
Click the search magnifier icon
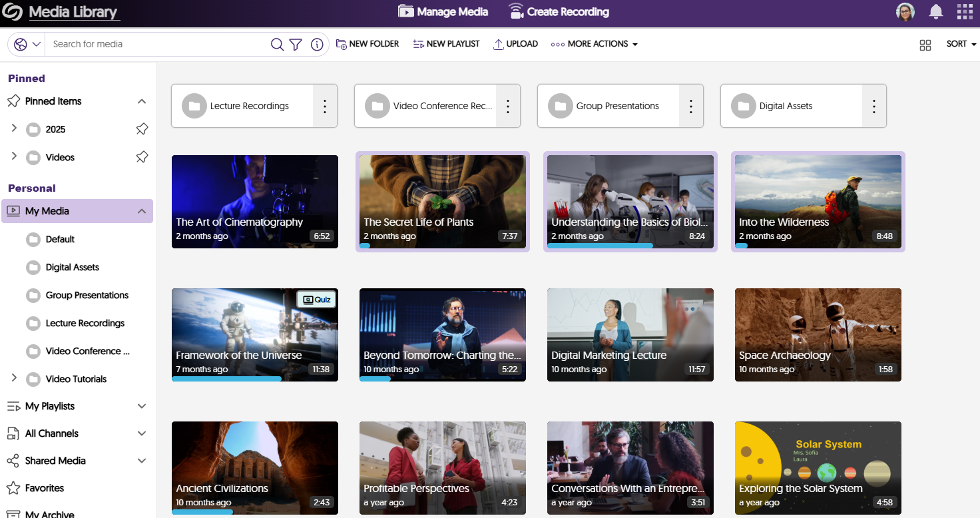click(277, 45)
